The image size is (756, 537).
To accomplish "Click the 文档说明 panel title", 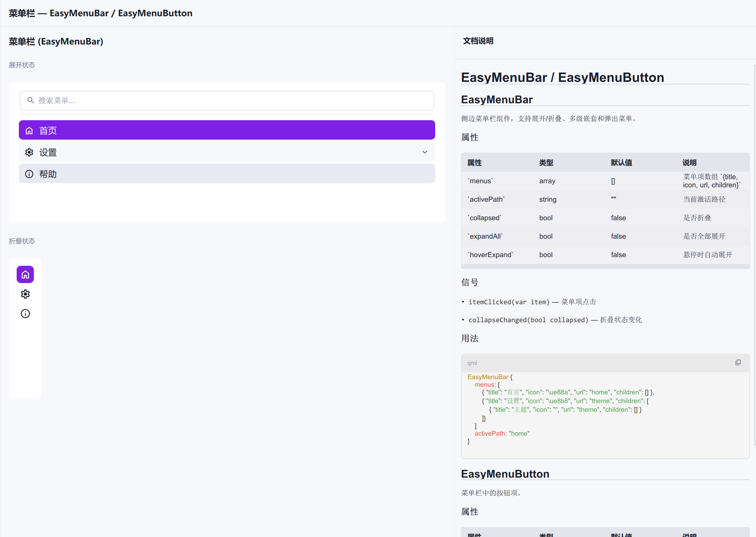I will pyautogui.click(x=478, y=41).
